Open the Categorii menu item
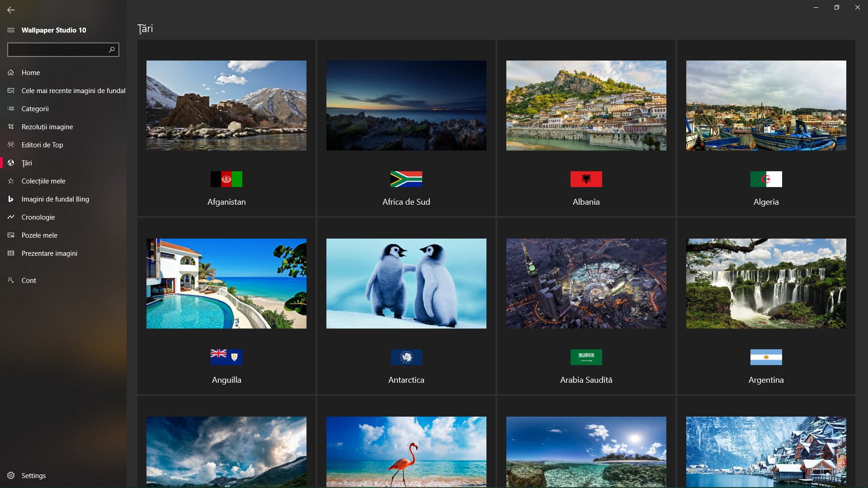This screenshot has width=868, height=488. [x=35, y=108]
